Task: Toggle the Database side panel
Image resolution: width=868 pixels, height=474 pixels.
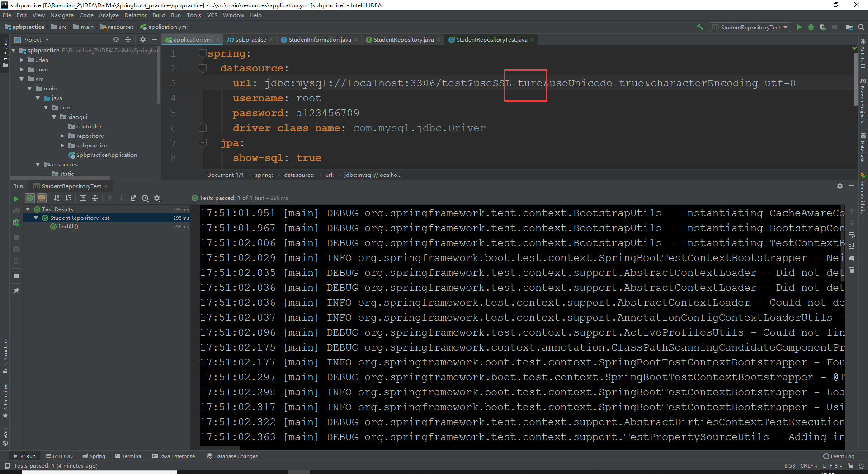Action: pos(863,148)
